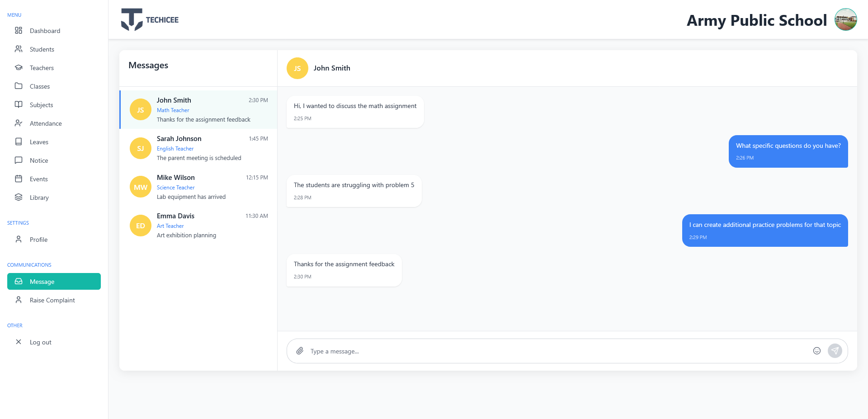Switch to the Message communications tab
Image resolution: width=868 pixels, height=419 pixels.
click(x=43, y=281)
